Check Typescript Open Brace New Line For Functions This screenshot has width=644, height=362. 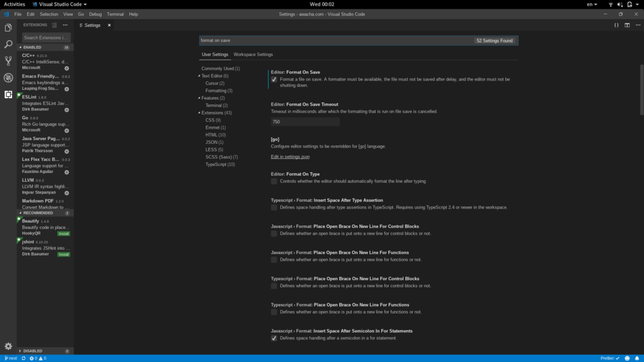pyautogui.click(x=274, y=312)
